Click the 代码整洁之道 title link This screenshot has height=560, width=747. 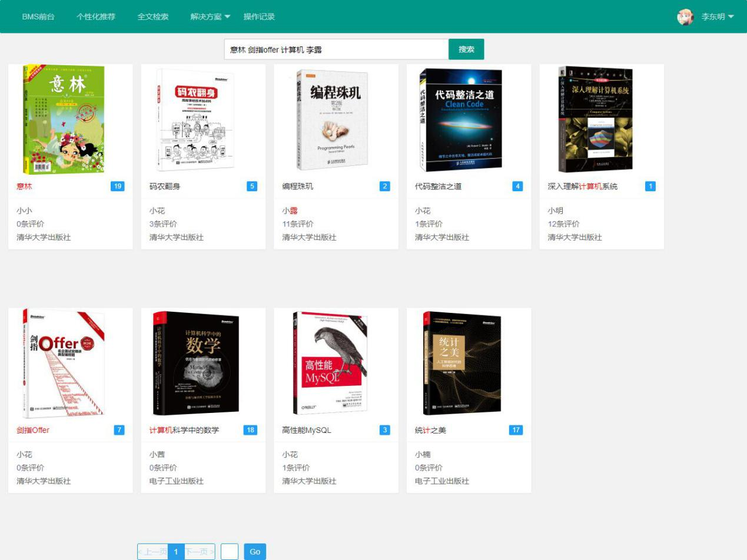438,186
